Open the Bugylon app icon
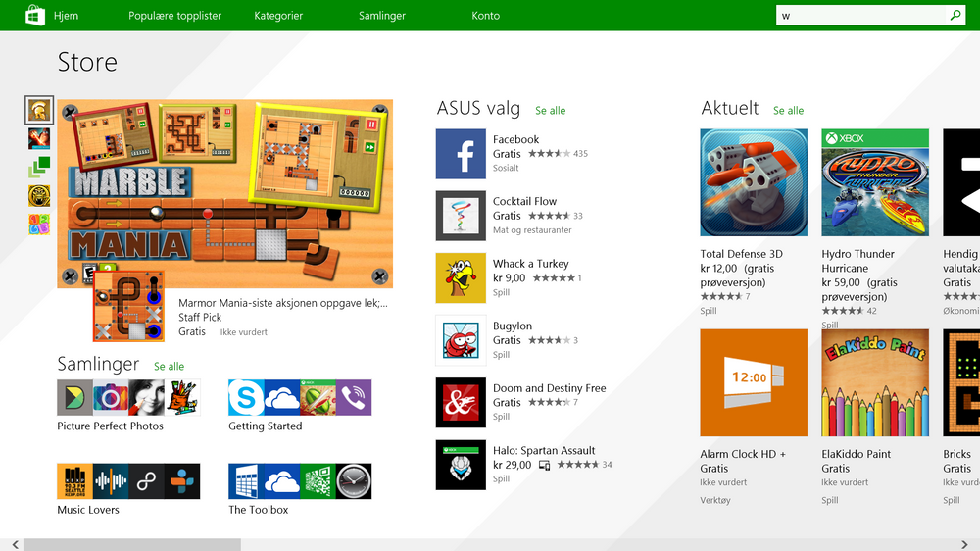Screen dimensions: 980x551 click(461, 340)
